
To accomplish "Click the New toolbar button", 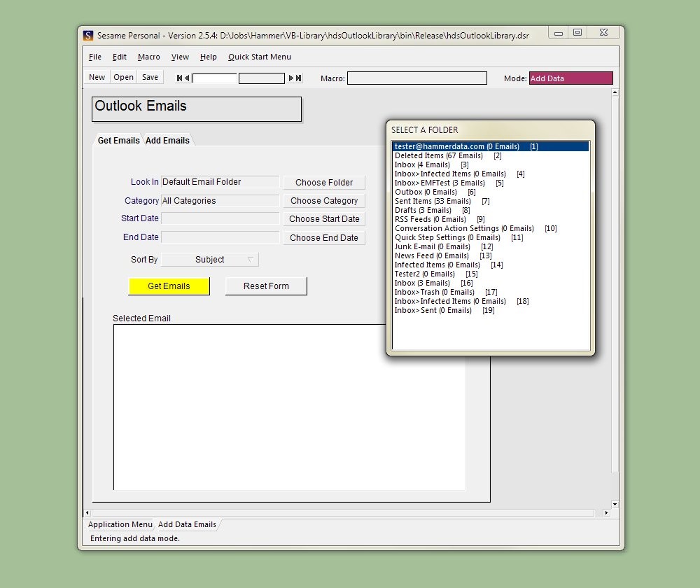I will 97,77.
